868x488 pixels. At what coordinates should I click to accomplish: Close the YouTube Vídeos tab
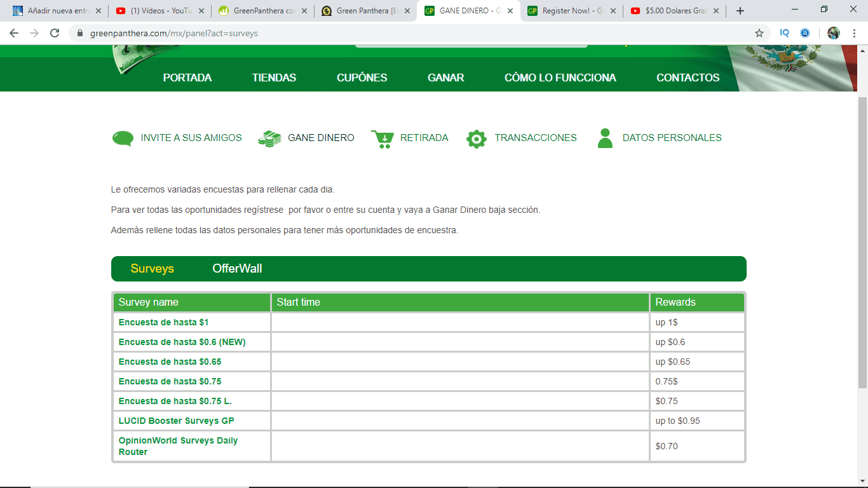[201, 11]
